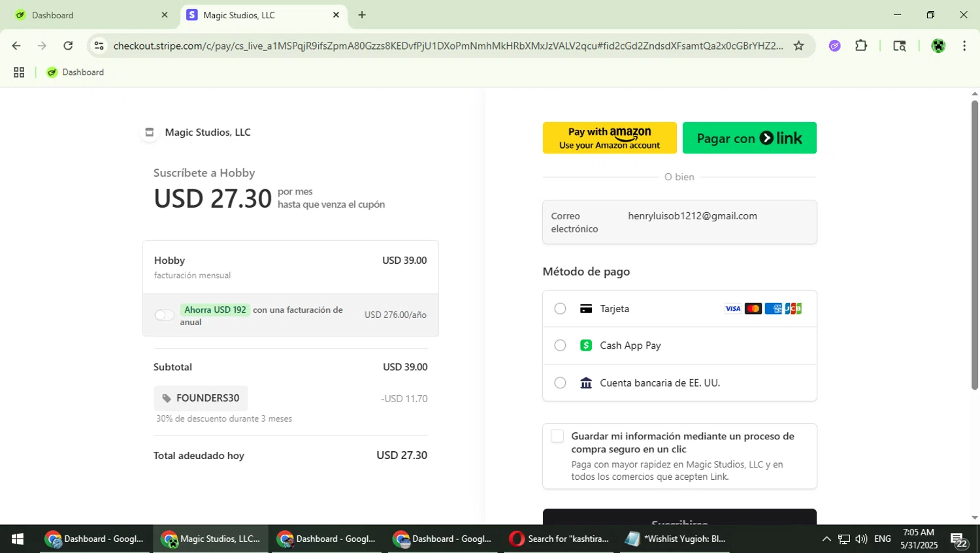Click the American Express logo
This screenshot has width=980, height=553.
pyautogui.click(x=774, y=309)
